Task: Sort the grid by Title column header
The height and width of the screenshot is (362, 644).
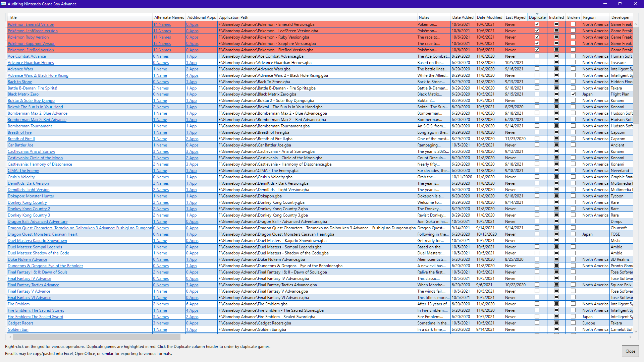Action: tap(80, 17)
